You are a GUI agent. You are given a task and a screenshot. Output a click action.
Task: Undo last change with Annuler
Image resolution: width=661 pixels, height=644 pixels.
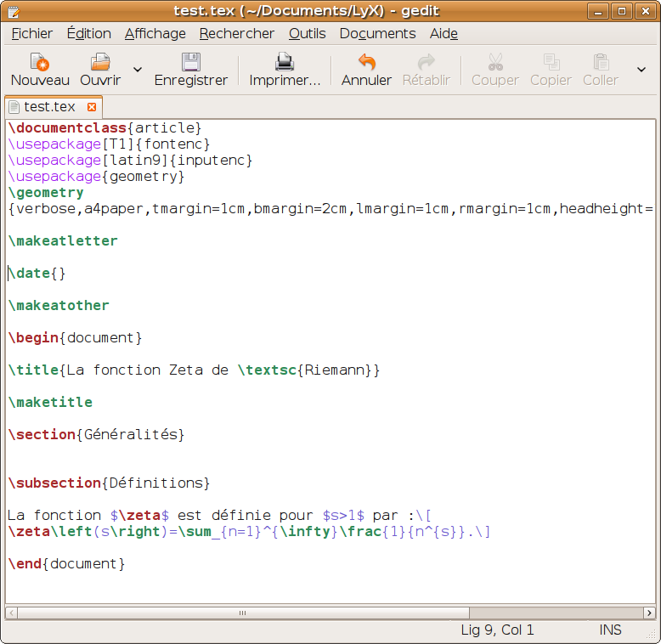(x=366, y=62)
